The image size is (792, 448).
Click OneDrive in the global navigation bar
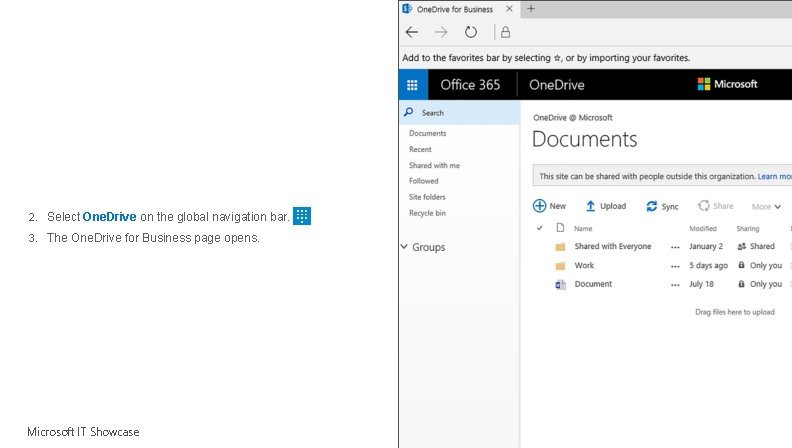557,84
